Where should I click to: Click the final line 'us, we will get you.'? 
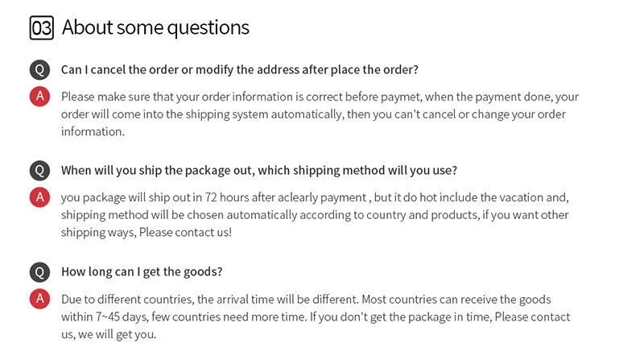tap(109, 334)
